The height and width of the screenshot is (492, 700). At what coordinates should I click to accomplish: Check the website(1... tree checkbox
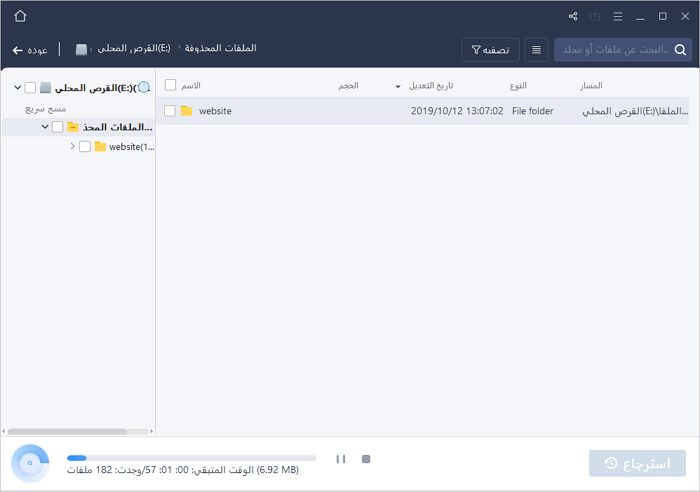pyautogui.click(x=85, y=147)
